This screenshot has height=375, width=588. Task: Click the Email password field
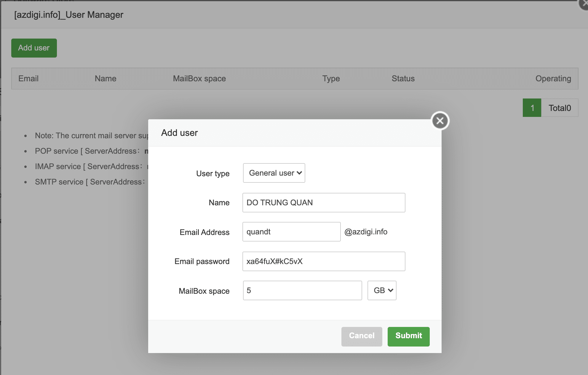[324, 261]
